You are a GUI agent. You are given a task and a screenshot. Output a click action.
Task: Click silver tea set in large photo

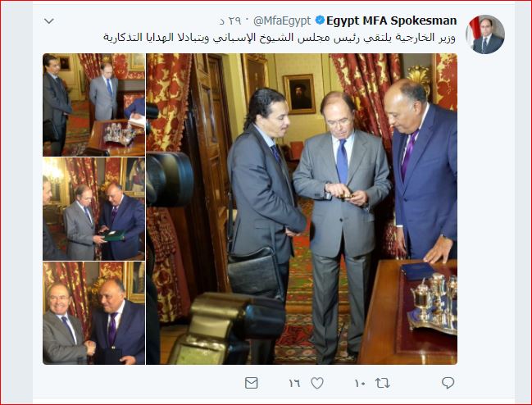click(432, 303)
